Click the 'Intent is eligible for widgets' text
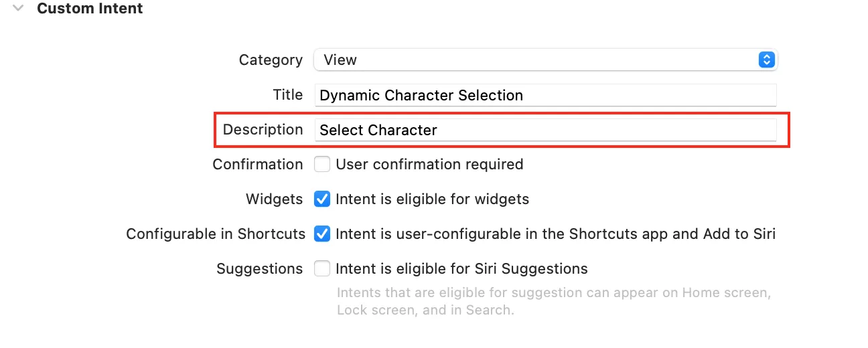Viewport: 868px width, 348px height. click(432, 199)
